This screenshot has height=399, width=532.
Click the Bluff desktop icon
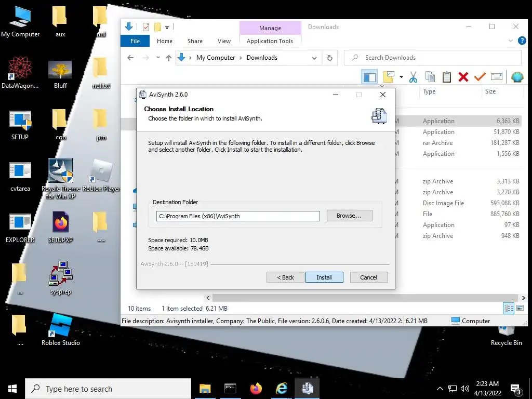[60, 75]
